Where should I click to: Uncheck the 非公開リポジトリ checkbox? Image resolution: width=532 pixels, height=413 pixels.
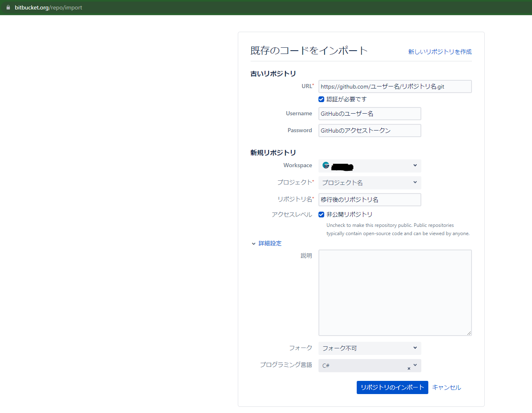pyautogui.click(x=321, y=215)
